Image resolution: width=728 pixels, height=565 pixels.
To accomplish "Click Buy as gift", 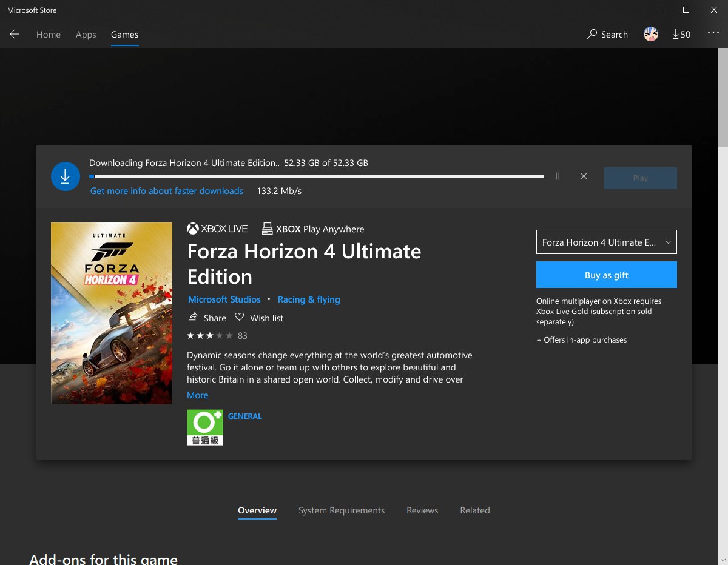I will tap(607, 275).
